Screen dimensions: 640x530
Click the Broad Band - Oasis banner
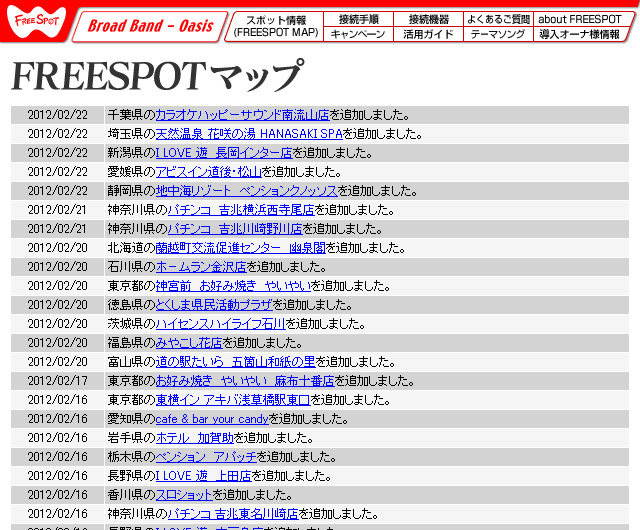(x=149, y=26)
